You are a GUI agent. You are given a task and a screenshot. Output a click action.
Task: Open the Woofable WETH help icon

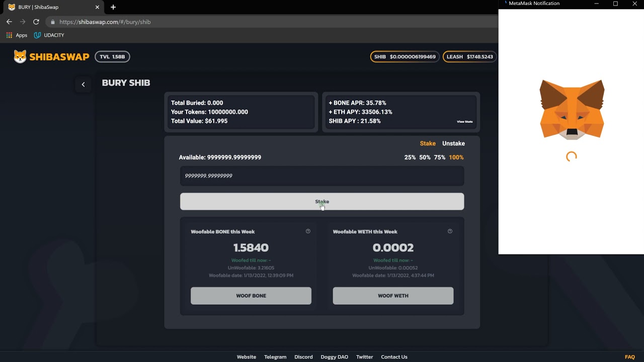click(450, 231)
